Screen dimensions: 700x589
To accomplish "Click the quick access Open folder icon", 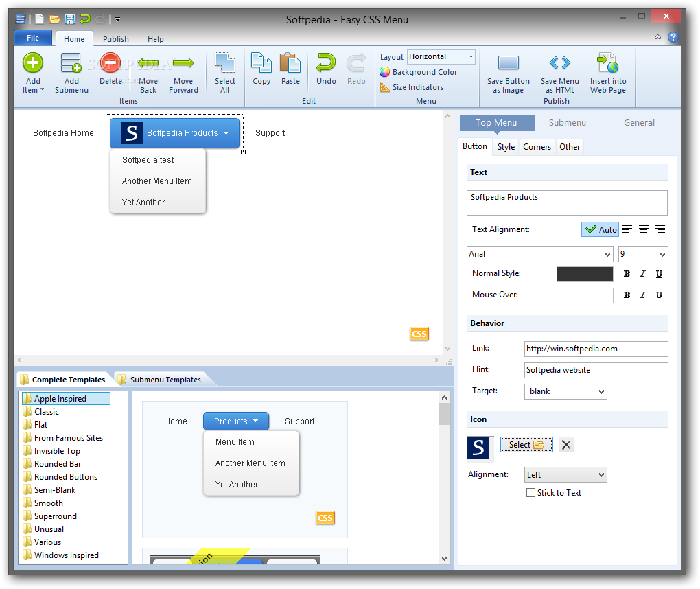I will tap(55, 19).
